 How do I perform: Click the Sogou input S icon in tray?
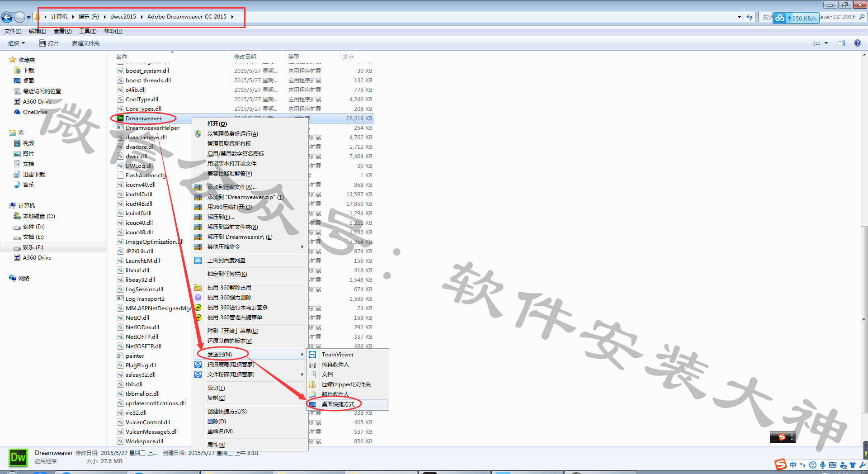point(781,465)
